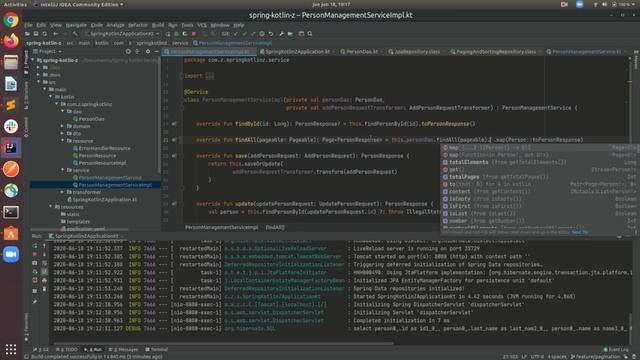Click the Rerun icon in Run panel
Screen dimensions: 640x360
pos(35,246)
